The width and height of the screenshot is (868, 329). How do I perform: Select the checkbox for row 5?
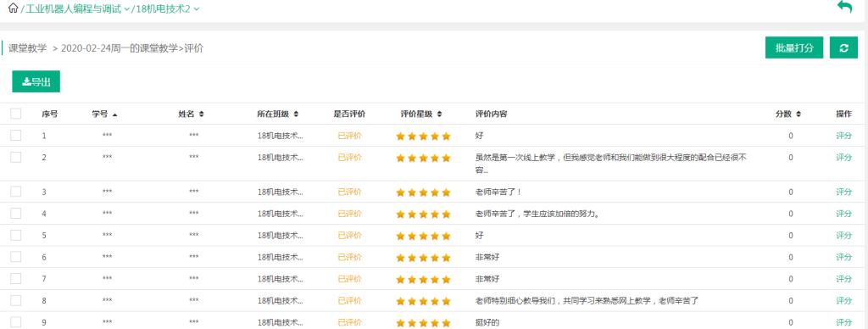[x=16, y=235]
